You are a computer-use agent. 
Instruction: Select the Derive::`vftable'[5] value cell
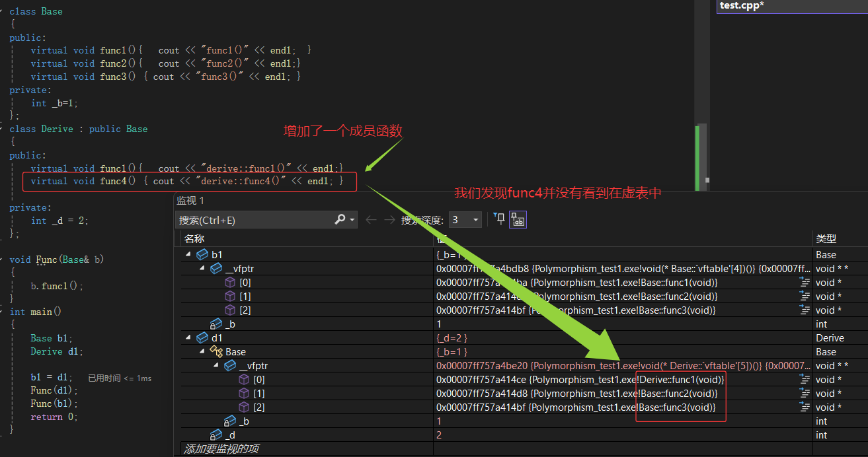tap(623, 365)
